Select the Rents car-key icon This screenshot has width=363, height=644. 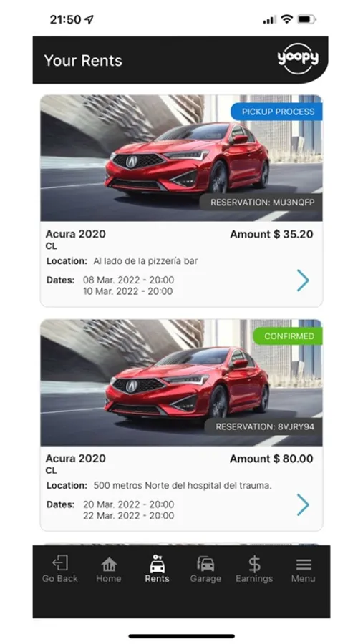(157, 564)
